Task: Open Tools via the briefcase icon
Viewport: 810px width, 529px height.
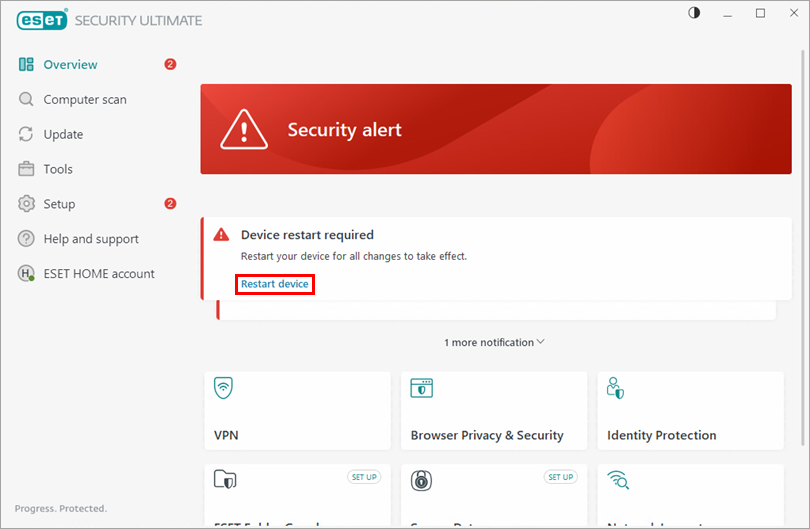Action: [x=26, y=169]
